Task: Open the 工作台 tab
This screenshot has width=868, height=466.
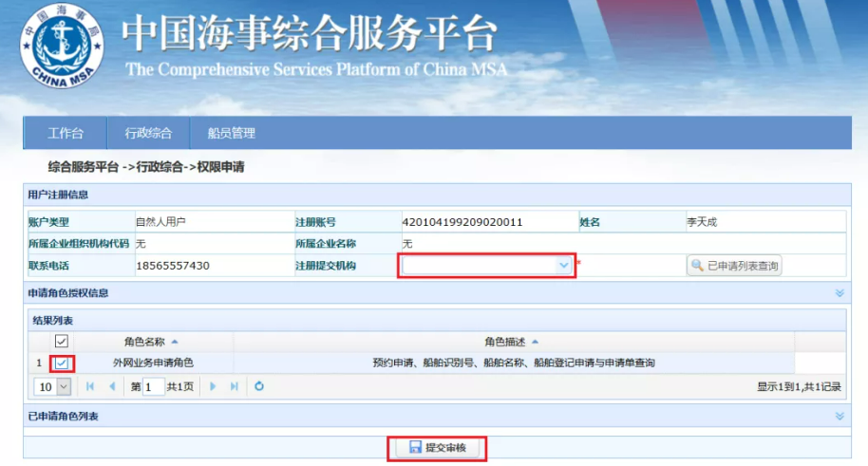Action: (66, 133)
